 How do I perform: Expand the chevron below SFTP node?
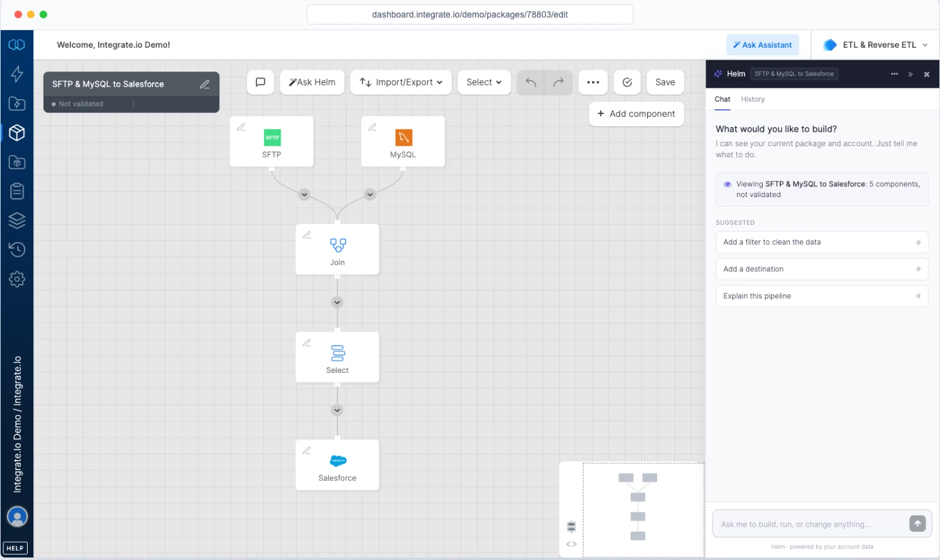click(x=304, y=195)
